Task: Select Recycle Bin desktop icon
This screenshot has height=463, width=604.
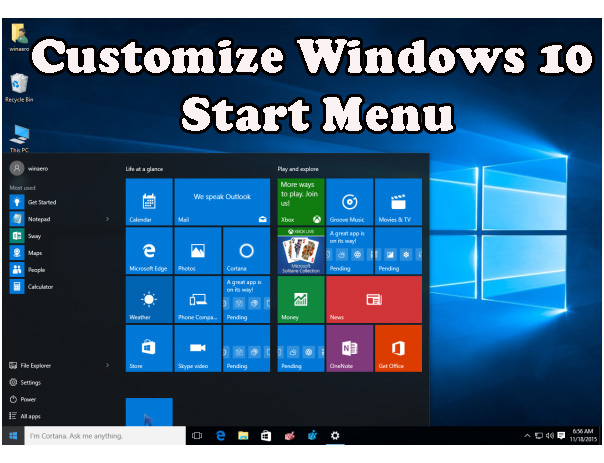Action: 19,87
